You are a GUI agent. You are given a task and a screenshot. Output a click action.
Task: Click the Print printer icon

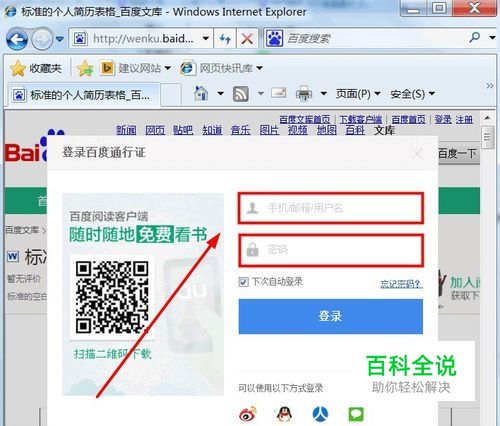click(304, 94)
